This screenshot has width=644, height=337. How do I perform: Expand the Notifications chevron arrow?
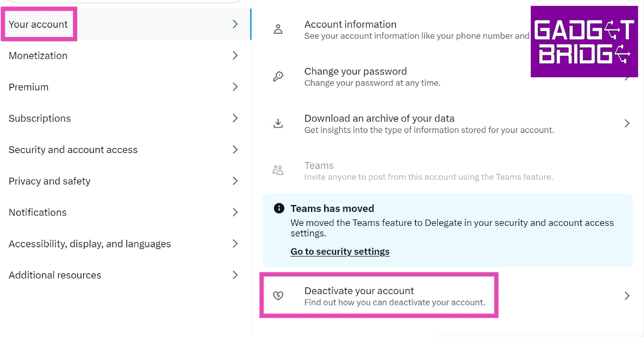pos(235,213)
